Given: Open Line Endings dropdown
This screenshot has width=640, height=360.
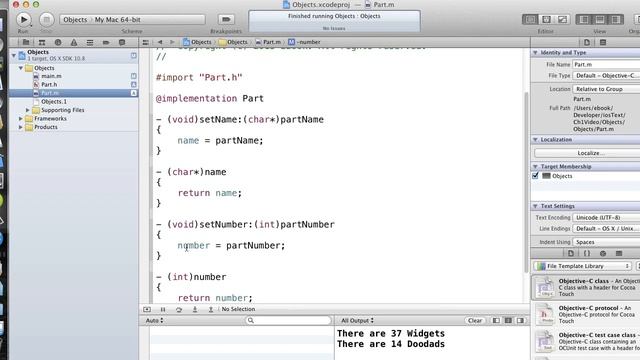Looking at the screenshot, I should (x=607, y=229).
